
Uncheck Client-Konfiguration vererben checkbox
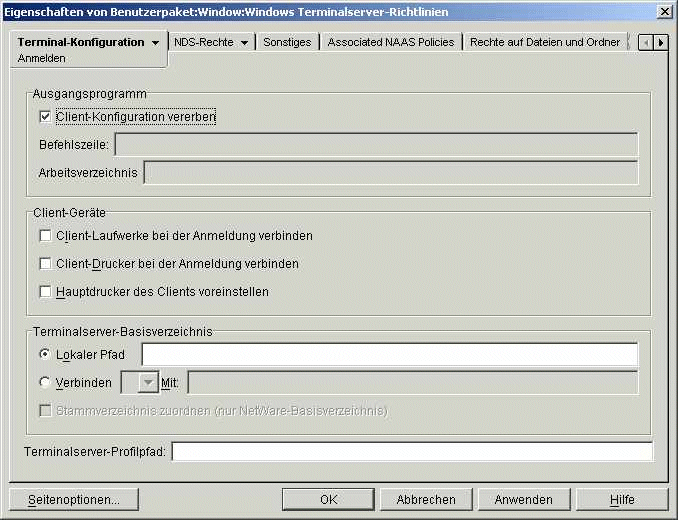coord(45,117)
